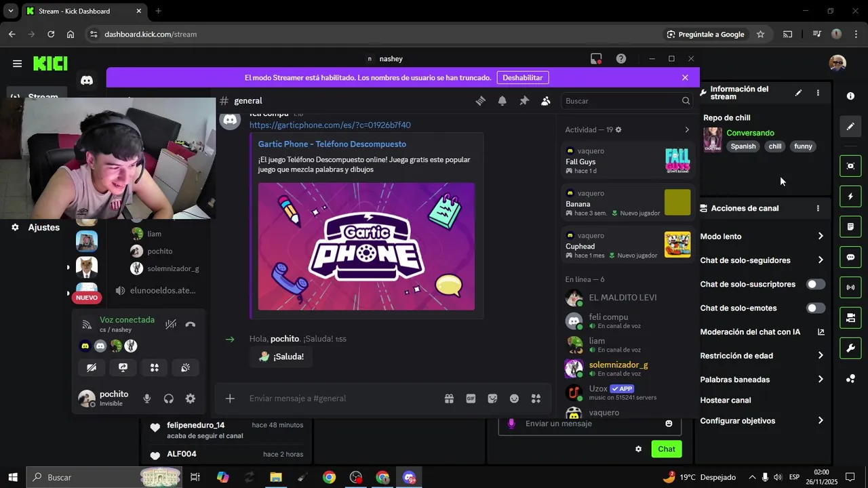Show pinned messages in Discord channel
Image resolution: width=868 pixels, height=488 pixels.
(x=524, y=101)
